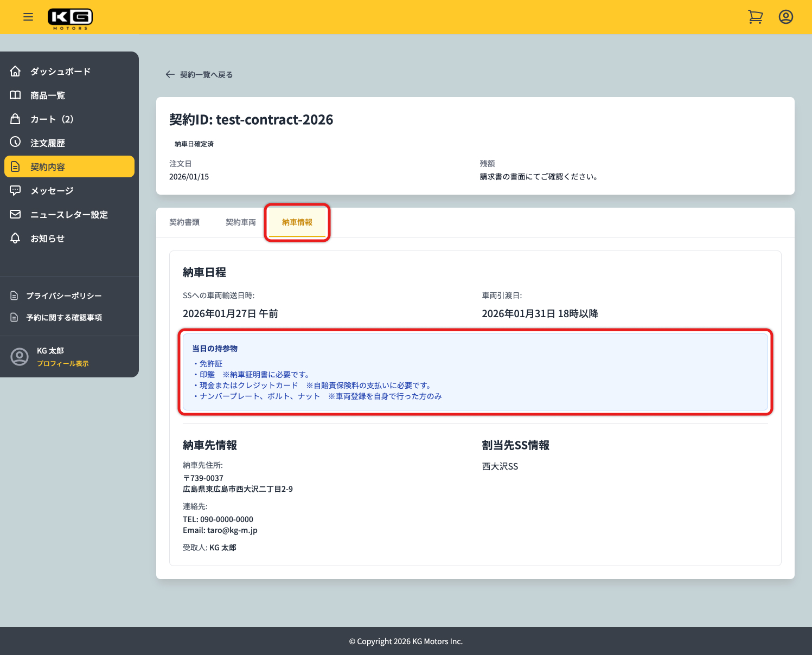Click the book icon for 商品一覧

(x=15, y=95)
